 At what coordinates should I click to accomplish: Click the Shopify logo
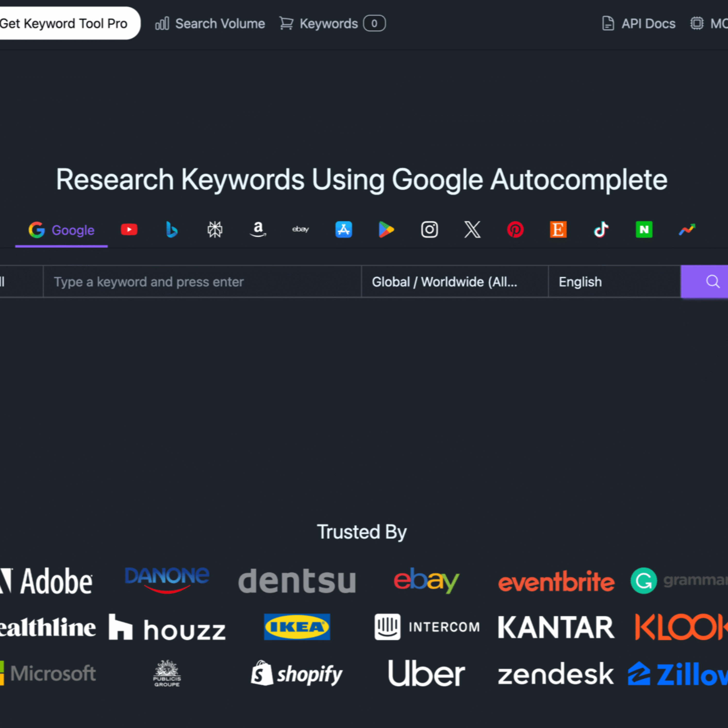click(297, 673)
